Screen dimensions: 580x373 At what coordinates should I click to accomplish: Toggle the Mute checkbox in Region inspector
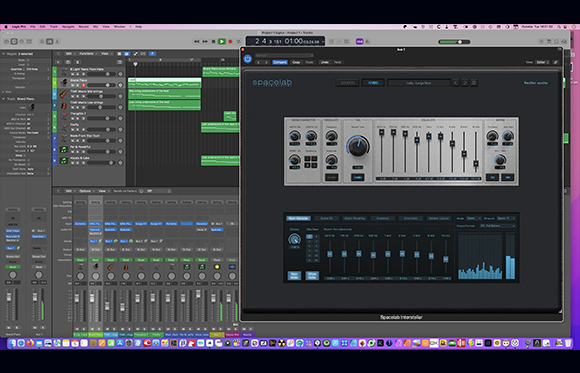28,60
